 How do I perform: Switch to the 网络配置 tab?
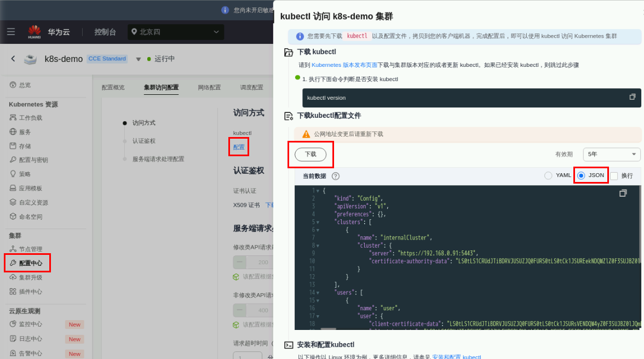(x=209, y=87)
